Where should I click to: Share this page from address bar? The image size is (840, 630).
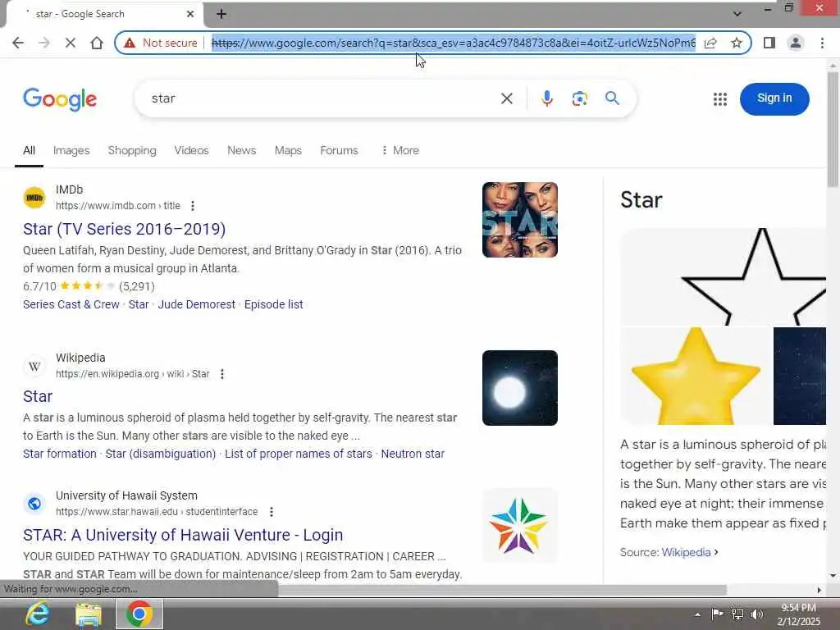[x=710, y=43]
